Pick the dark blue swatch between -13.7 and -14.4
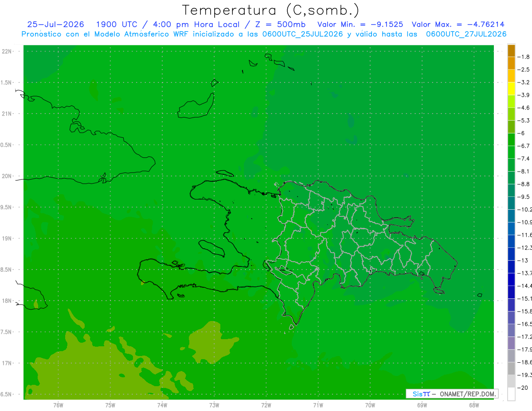The height and width of the screenshot is (411, 532). coord(511,279)
